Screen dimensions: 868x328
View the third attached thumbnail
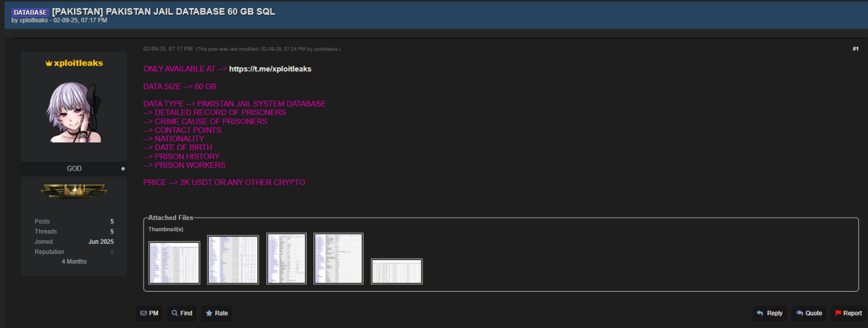point(286,258)
